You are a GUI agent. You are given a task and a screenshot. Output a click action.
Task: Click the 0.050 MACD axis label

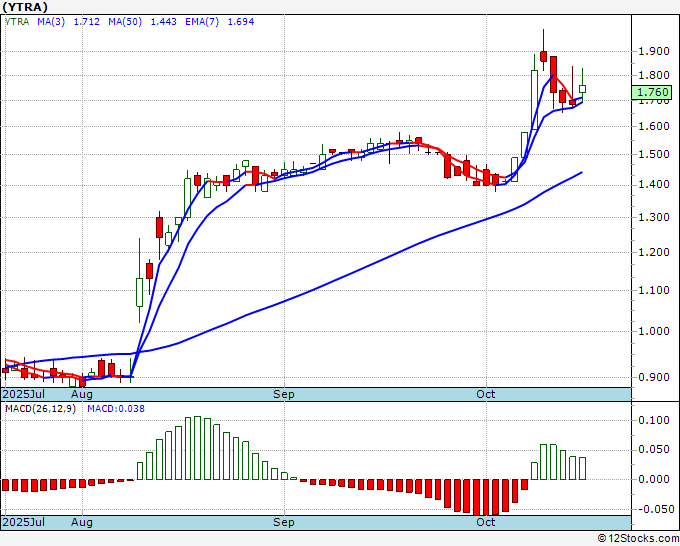pos(654,449)
